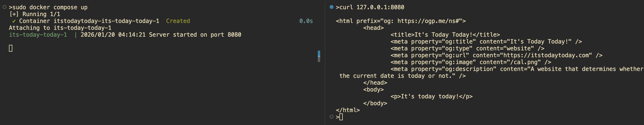Click the 127.0.0.1:8080 address in the curl command
Image resolution: width=644 pixels, height=125 pixels.
tap(380, 7)
